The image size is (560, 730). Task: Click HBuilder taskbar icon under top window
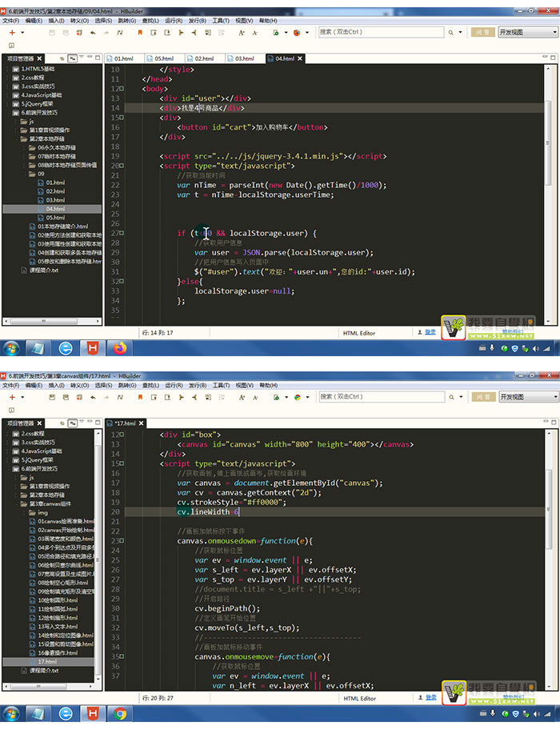click(93, 347)
